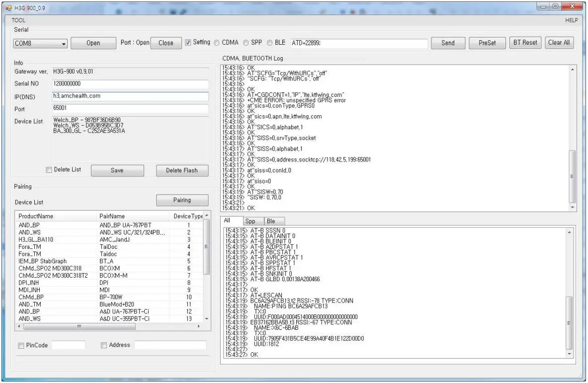Image resolution: width=588 pixels, height=383 pixels.
Task: Click the ATD command input field
Action: pos(358,43)
